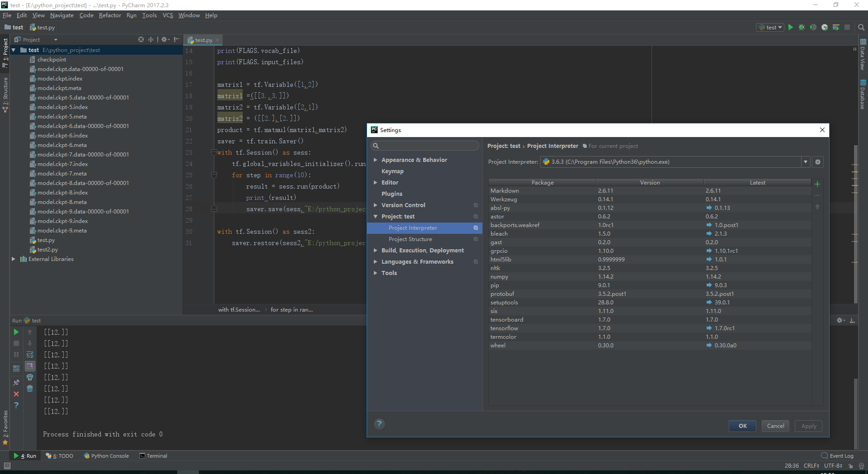Click Cancel in Settings dialog
868x474 pixels.
[775, 426]
